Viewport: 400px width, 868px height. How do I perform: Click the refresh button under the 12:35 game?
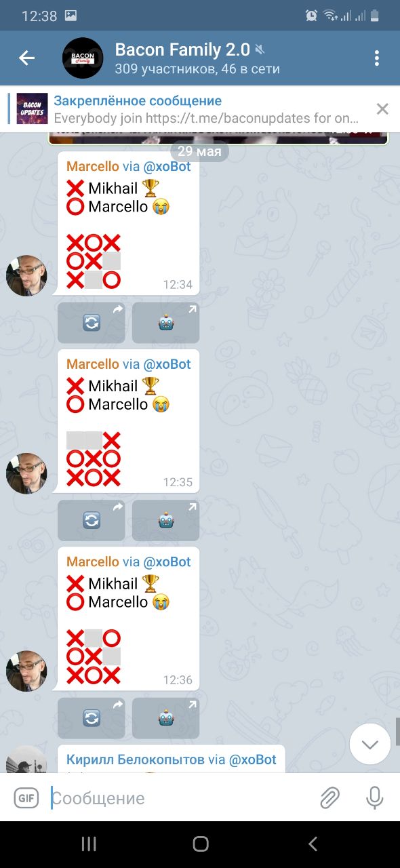pos(92,521)
